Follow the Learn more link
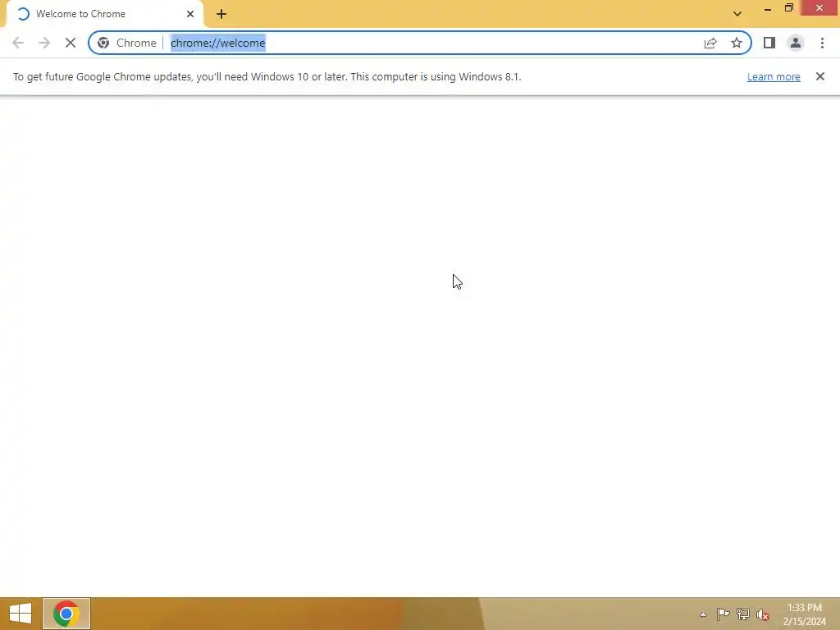 click(x=774, y=76)
